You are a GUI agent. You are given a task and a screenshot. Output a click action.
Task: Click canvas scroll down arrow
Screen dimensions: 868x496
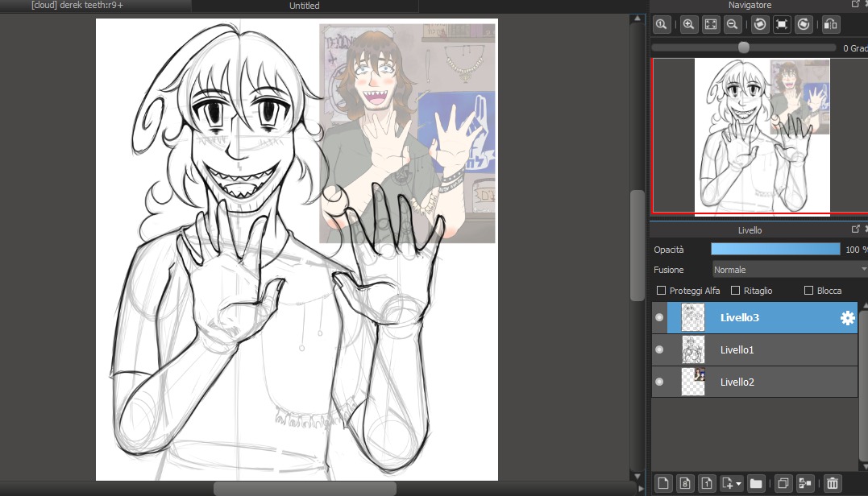coord(638,476)
